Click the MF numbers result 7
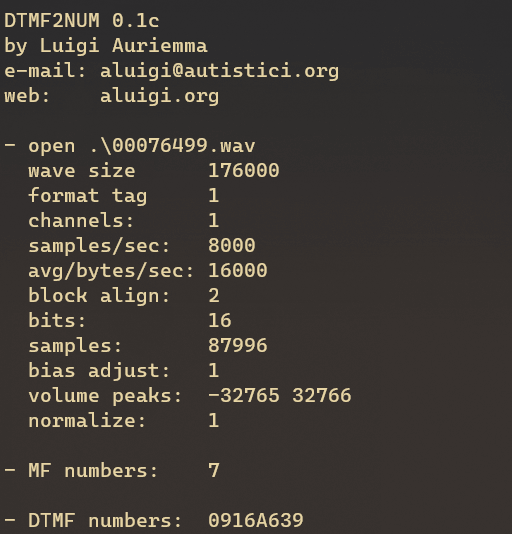Screen dimensions: 512x534 click(x=214, y=471)
